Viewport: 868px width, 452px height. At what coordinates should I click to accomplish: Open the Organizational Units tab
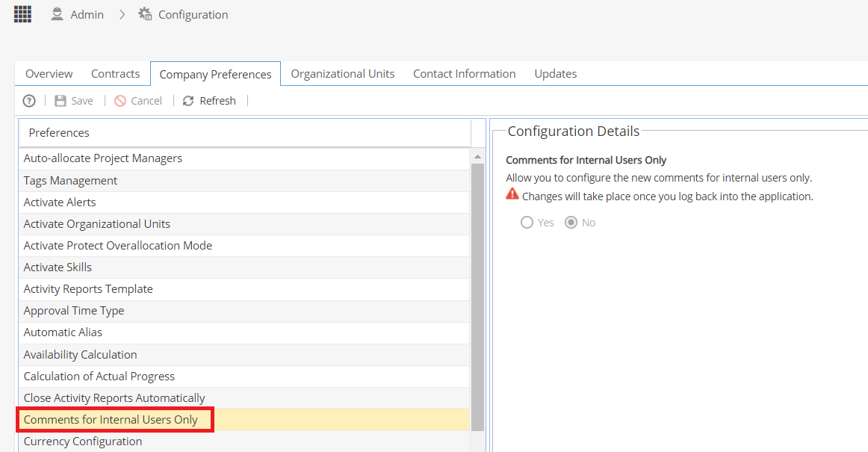[x=343, y=74]
